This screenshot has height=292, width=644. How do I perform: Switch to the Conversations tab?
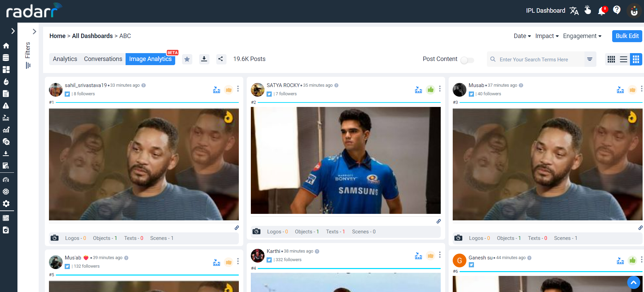click(x=103, y=59)
